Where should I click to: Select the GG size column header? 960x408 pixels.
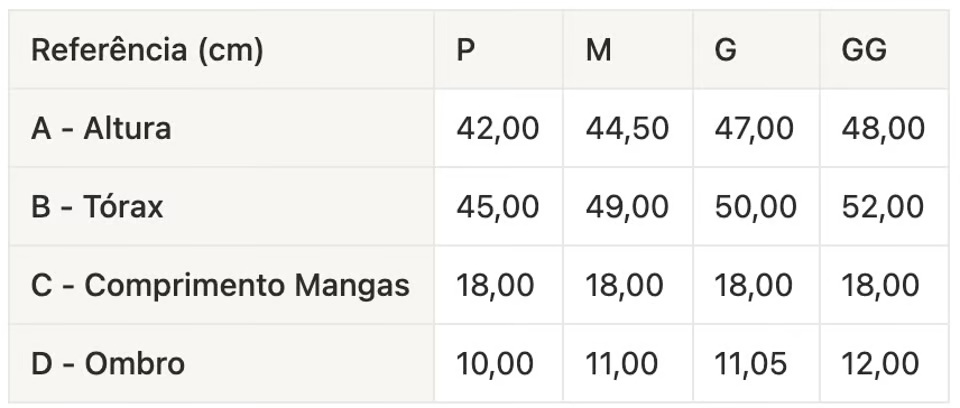click(864, 50)
